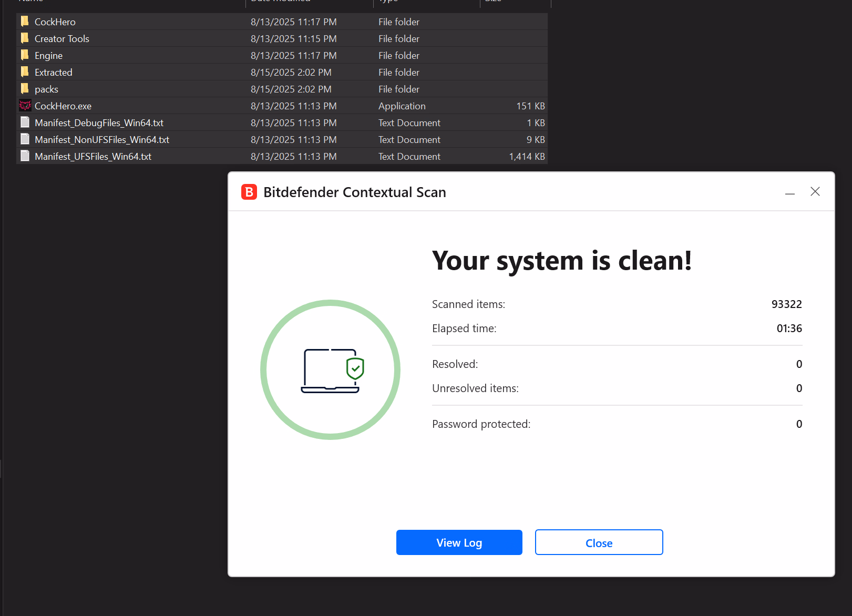This screenshot has height=616, width=852.
Task: Select the Manifest_DebugFiles_Win64.txt document icon
Action: (x=25, y=122)
